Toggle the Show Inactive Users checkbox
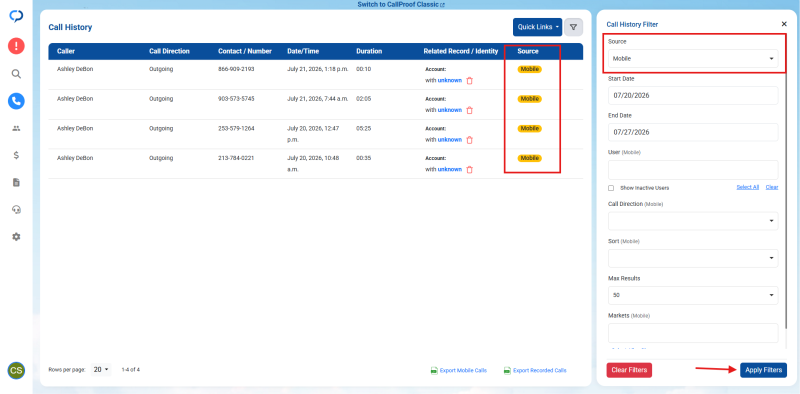Image resolution: width=800 pixels, height=394 pixels. [x=611, y=188]
